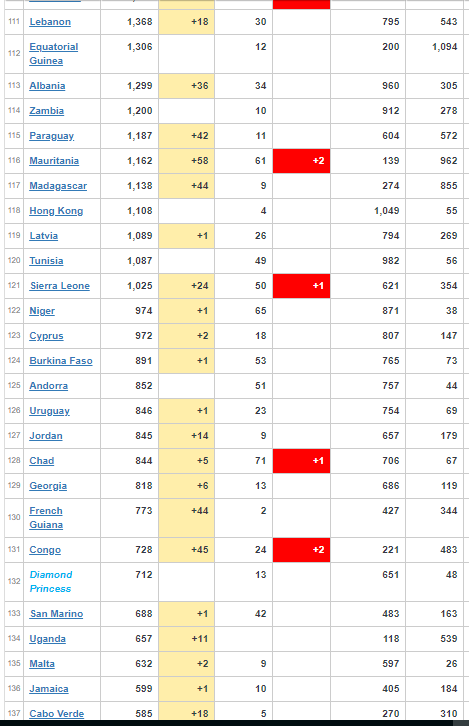Click the Madagascar link
Viewport: 469px width, 726px height.
[x=58, y=186]
